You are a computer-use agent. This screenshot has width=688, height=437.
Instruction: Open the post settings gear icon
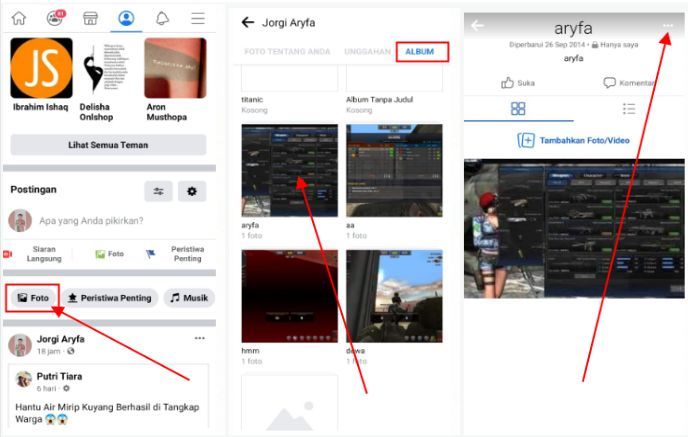192,191
